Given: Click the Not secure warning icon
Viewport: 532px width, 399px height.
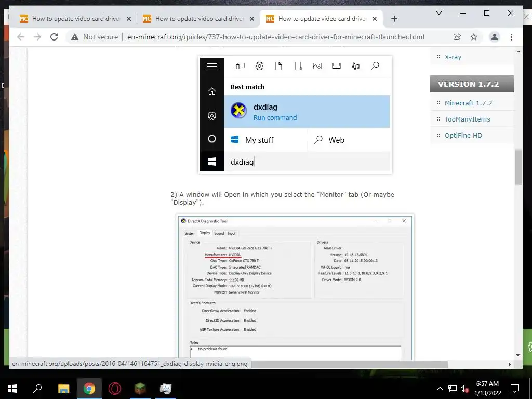Looking at the screenshot, I should [75, 37].
